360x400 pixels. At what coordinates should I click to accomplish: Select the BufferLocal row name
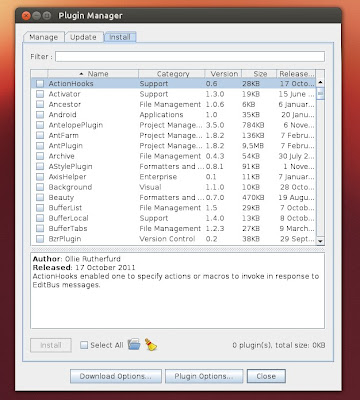[x=69, y=218]
